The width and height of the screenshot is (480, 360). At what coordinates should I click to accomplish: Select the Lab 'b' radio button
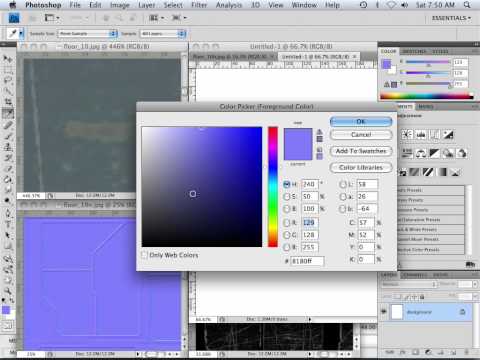click(343, 209)
